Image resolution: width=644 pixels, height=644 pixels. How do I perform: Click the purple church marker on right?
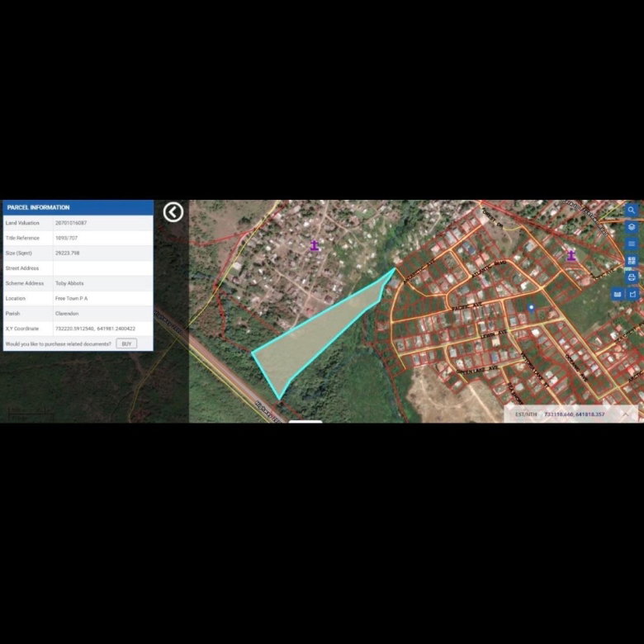click(x=571, y=255)
